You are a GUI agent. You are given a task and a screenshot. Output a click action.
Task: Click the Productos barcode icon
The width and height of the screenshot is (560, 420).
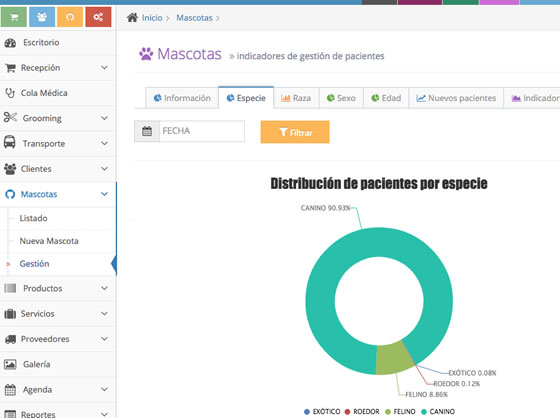click(x=10, y=288)
